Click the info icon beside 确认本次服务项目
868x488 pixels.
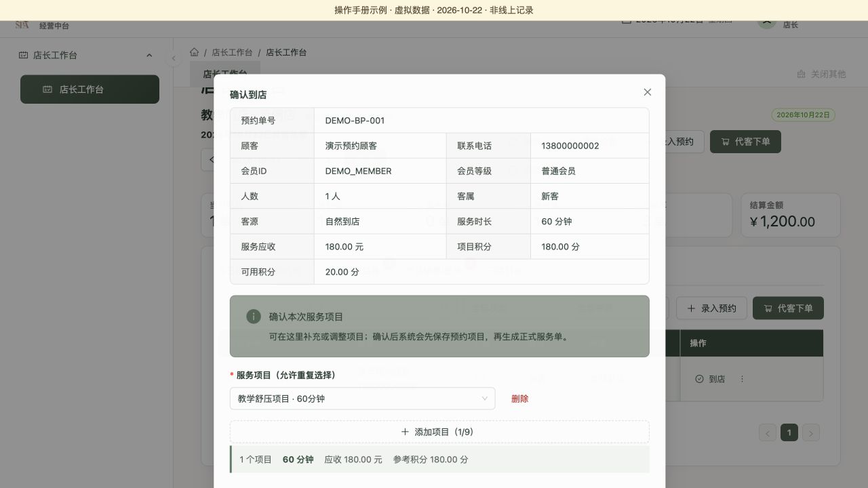tap(254, 317)
